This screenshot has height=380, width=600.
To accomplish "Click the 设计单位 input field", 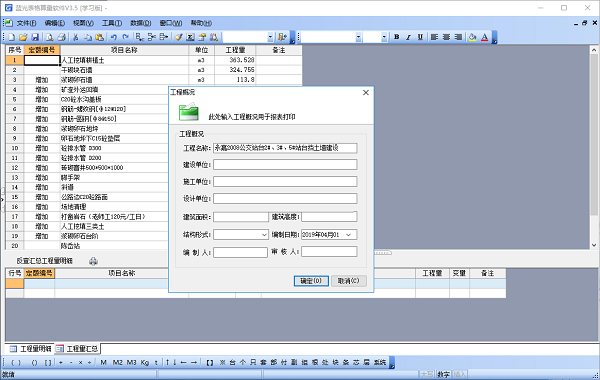I will tap(285, 199).
